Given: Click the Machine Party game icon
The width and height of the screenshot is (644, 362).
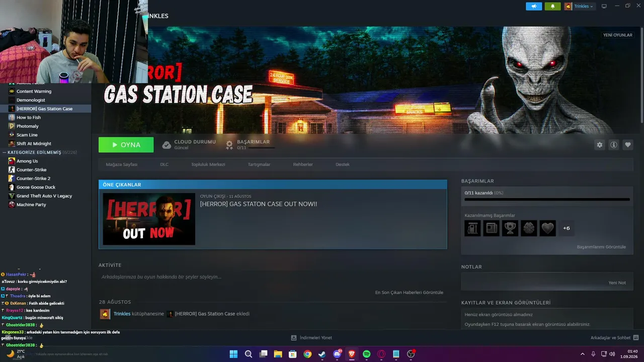Looking at the screenshot, I should (x=12, y=205).
